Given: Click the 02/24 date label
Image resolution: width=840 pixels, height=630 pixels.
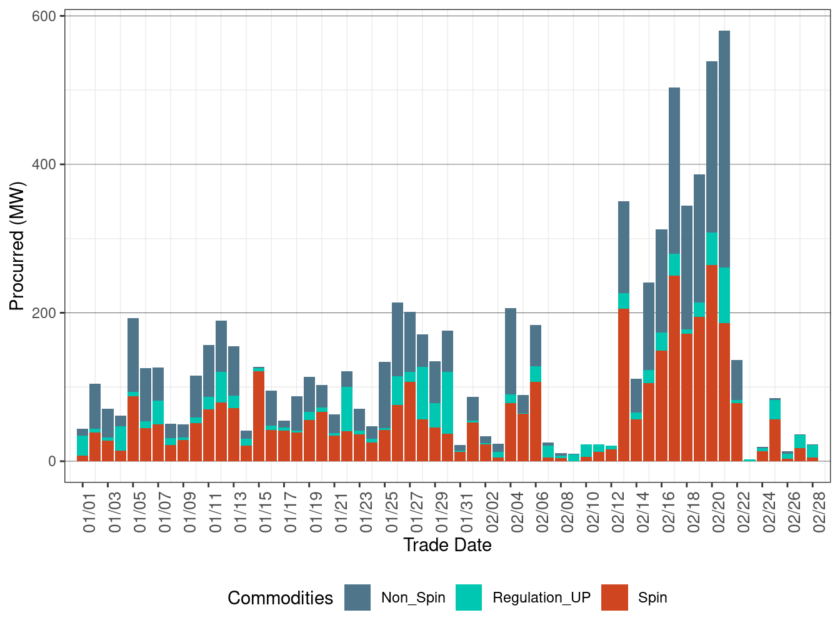Looking at the screenshot, I should [x=769, y=512].
